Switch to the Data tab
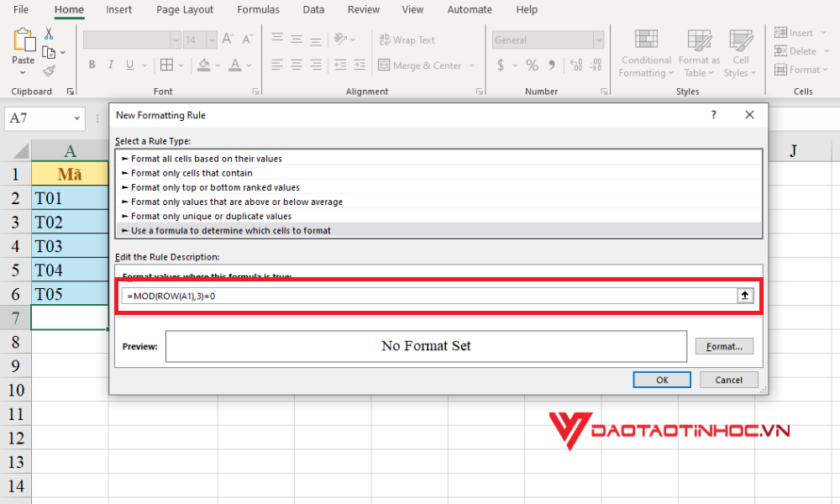 pyautogui.click(x=313, y=9)
